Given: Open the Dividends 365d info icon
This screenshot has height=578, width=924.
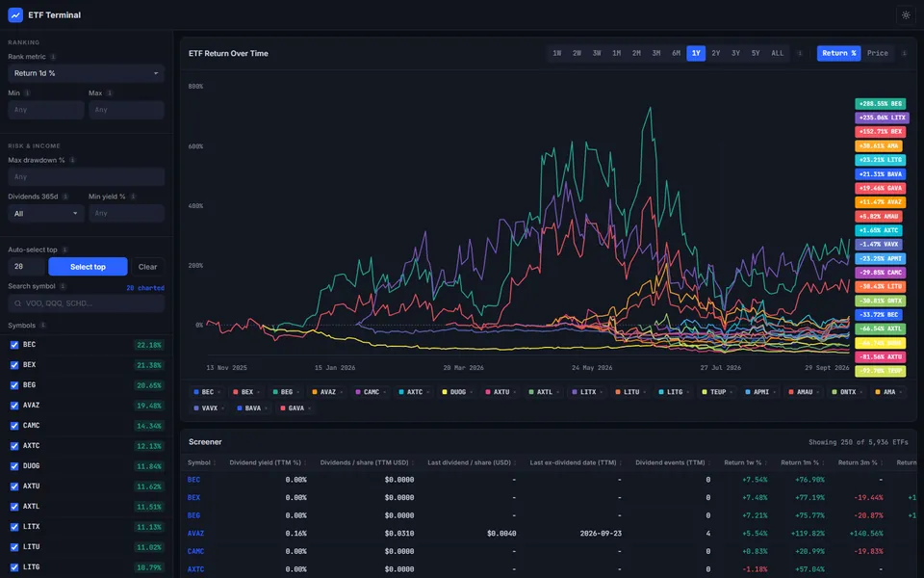Looking at the screenshot, I should tap(65, 197).
